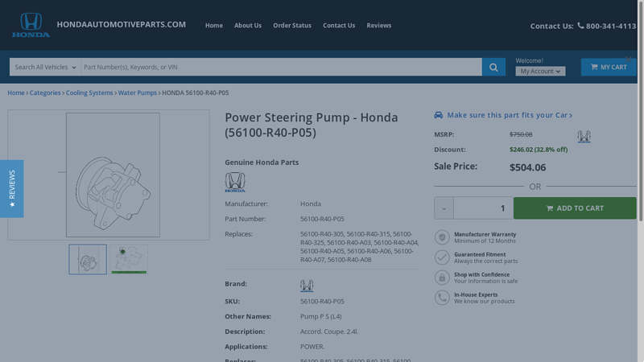
Task: Open Search All Vehicles dropdown
Action: [x=45, y=67]
